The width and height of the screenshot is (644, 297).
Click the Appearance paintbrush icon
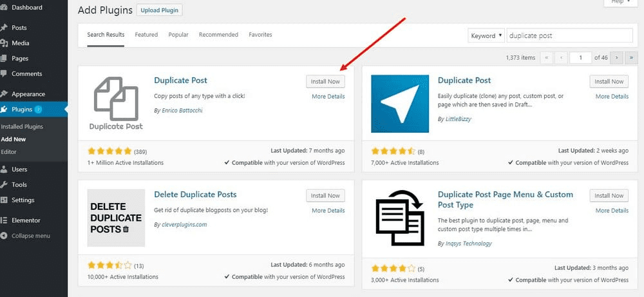4,94
